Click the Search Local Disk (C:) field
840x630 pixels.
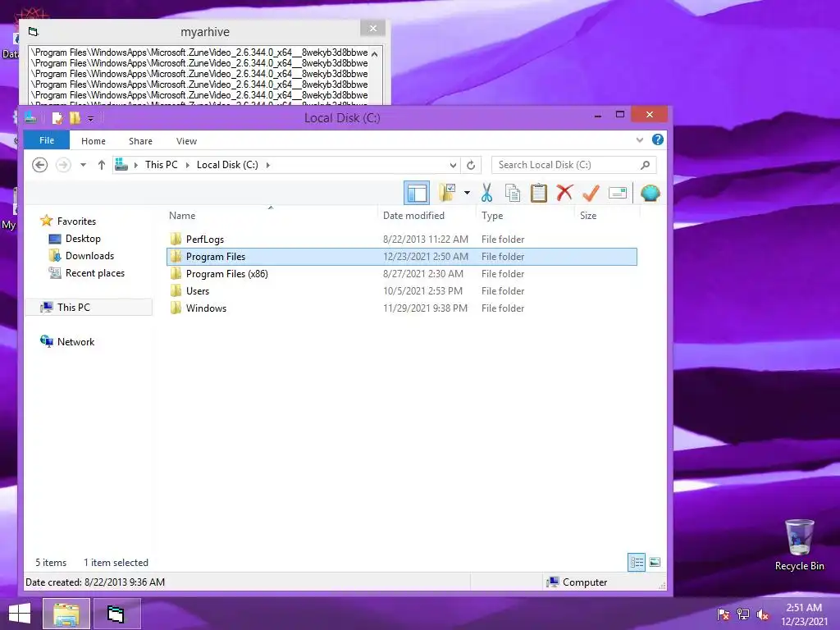pyautogui.click(x=573, y=165)
